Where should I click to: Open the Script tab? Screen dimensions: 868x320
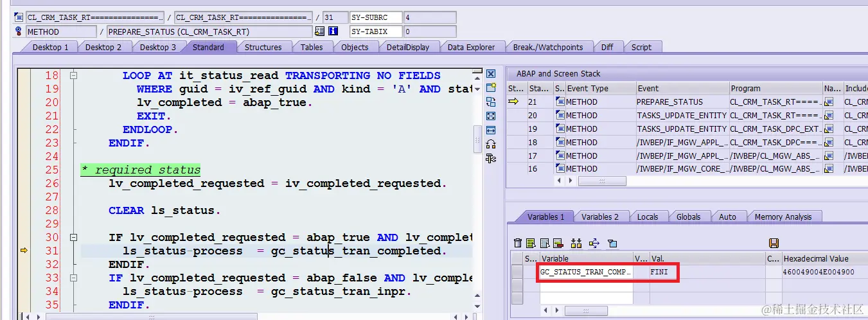coord(641,47)
